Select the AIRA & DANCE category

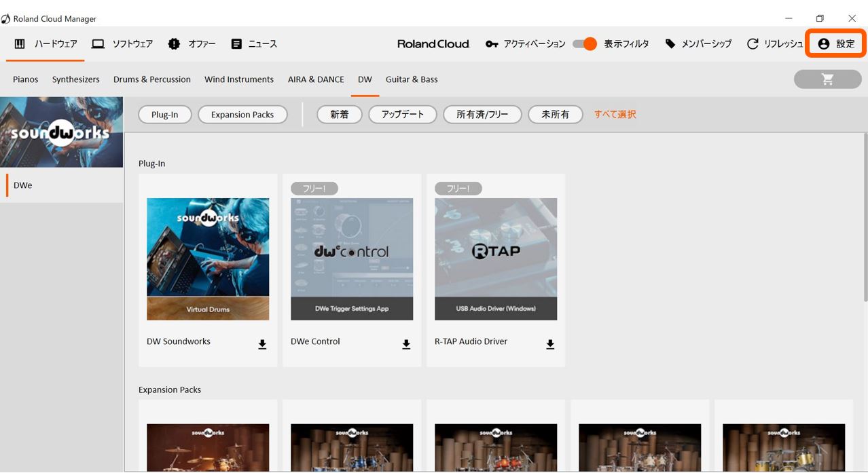[x=316, y=79]
